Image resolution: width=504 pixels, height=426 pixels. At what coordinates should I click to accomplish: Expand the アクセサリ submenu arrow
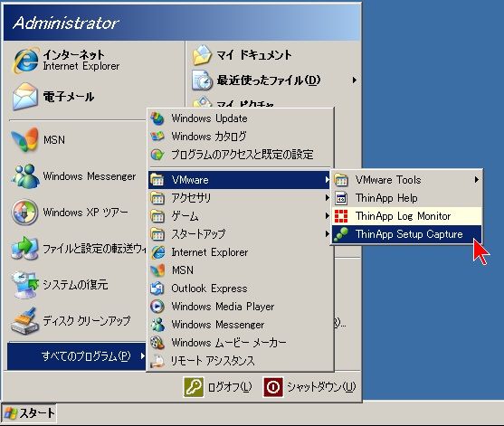(327, 197)
